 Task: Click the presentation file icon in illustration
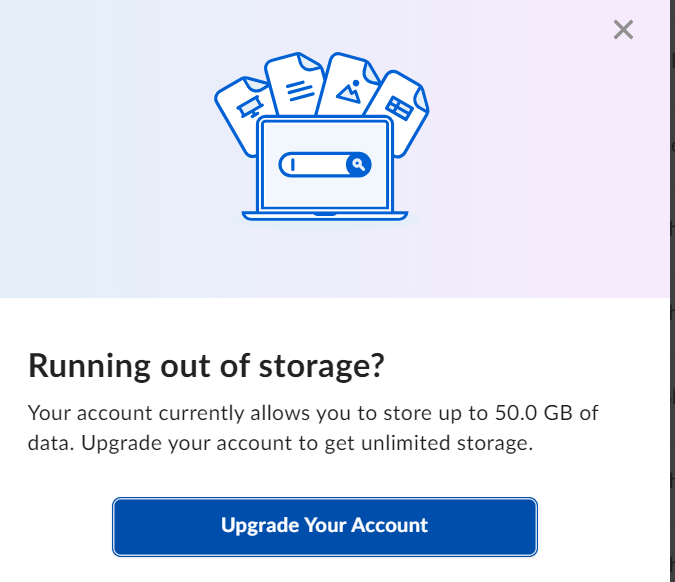click(x=244, y=113)
